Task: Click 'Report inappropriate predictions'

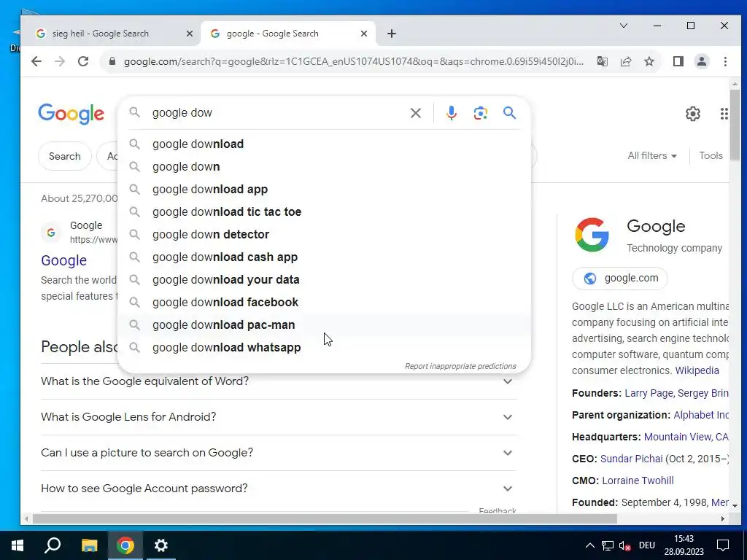Action: pyautogui.click(x=460, y=366)
